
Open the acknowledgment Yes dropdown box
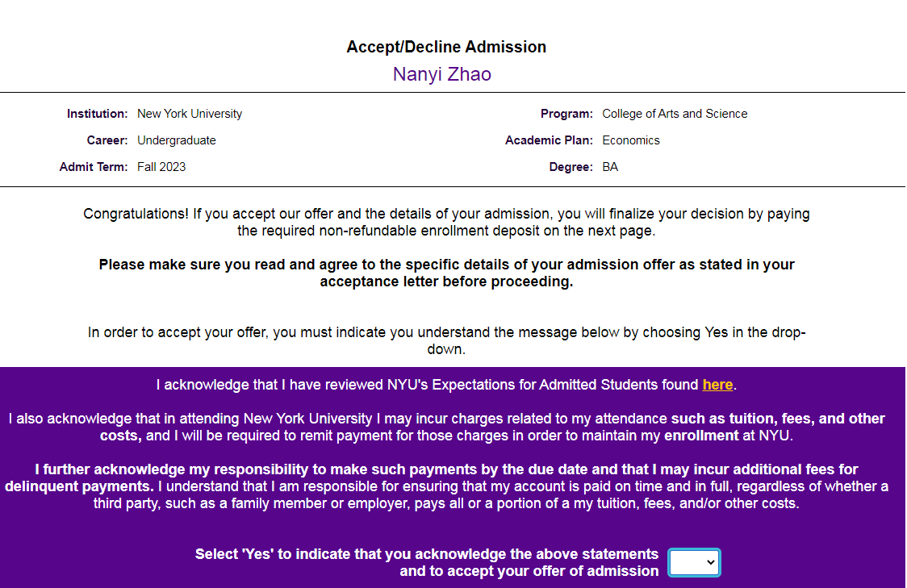coord(694,562)
